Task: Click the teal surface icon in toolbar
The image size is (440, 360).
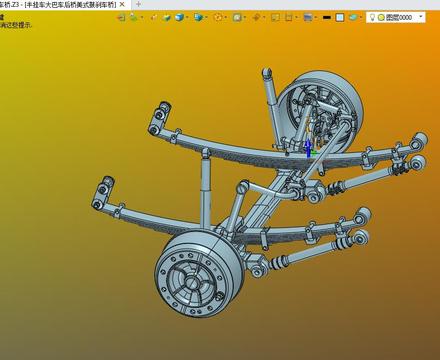Action: 353,17
